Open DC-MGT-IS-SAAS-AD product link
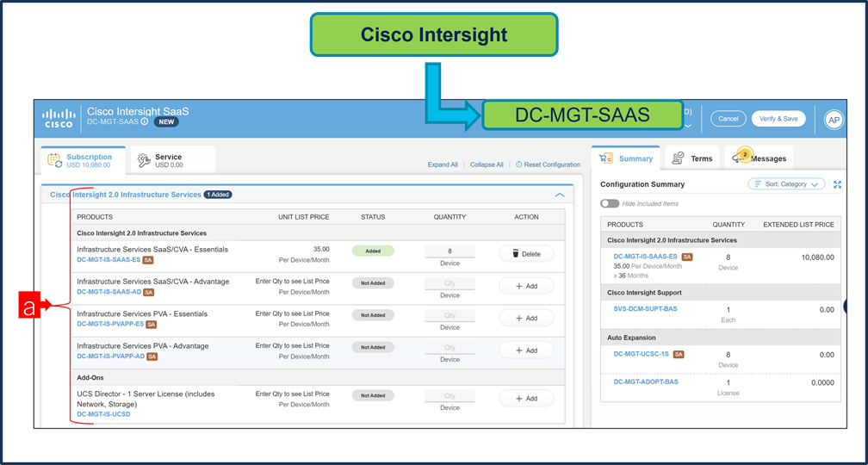 click(x=109, y=292)
